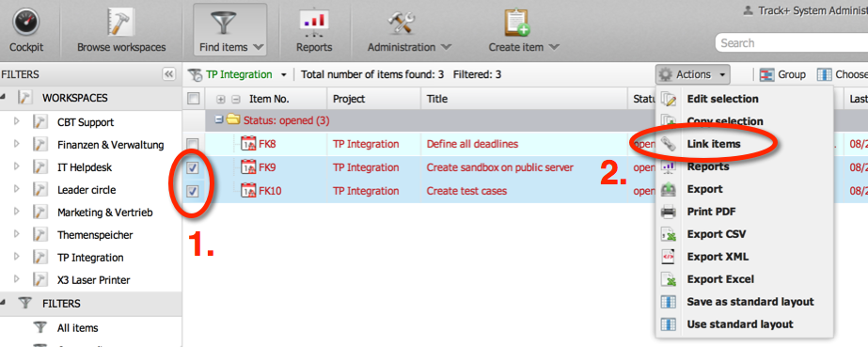Open the Actions dropdown menu
This screenshot has width=868, height=347.
[692, 74]
